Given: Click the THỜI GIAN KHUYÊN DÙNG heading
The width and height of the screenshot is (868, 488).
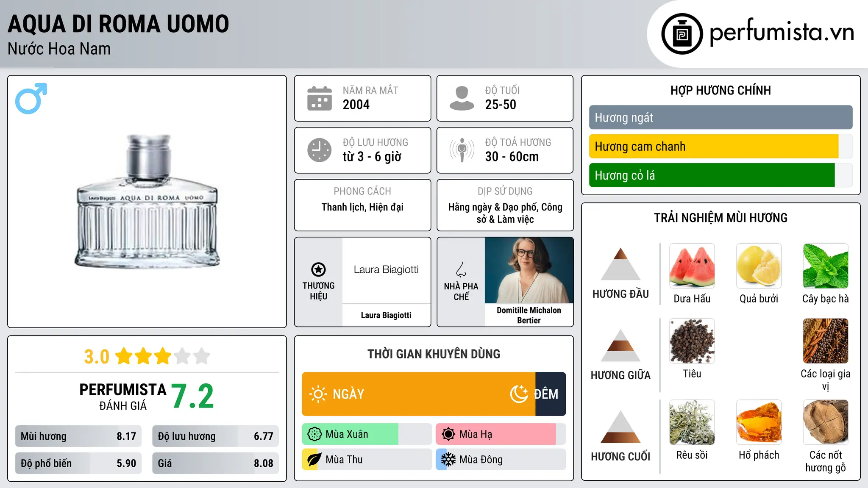Looking at the screenshot, I should pyautogui.click(x=434, y=354).
